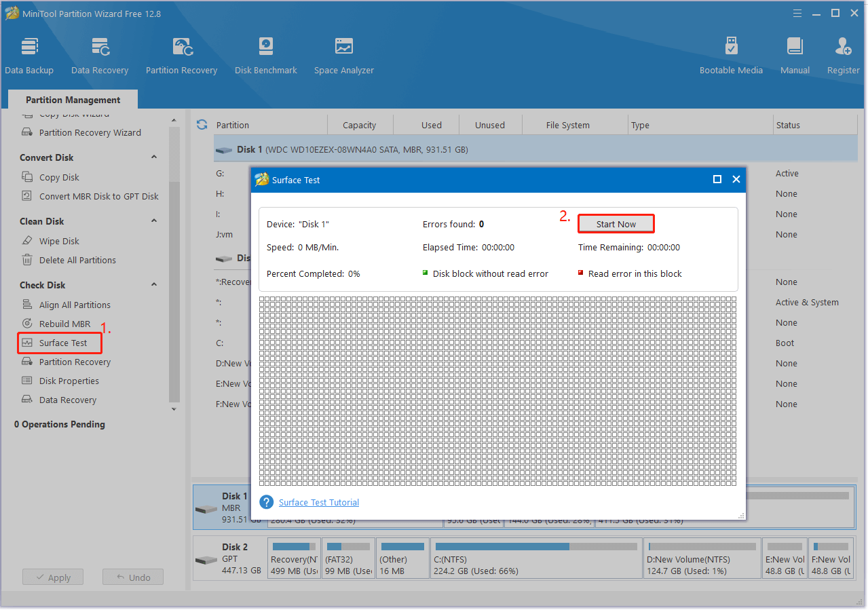
Task: Create Bootable Media
Action: 731,54
